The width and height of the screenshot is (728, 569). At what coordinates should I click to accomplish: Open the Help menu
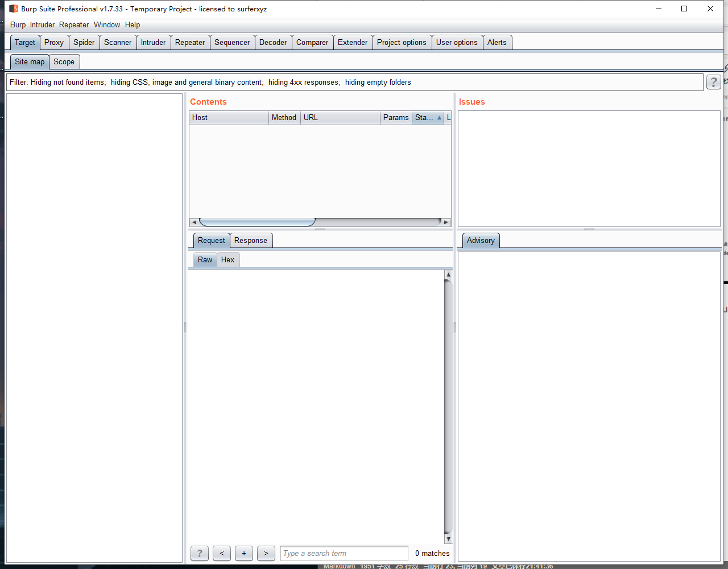tap(133, 25)
